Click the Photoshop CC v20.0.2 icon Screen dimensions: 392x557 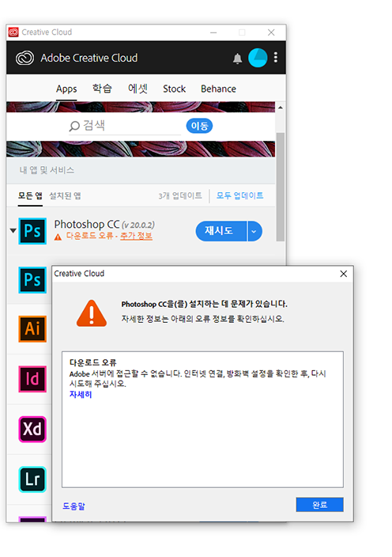[32, 231]
